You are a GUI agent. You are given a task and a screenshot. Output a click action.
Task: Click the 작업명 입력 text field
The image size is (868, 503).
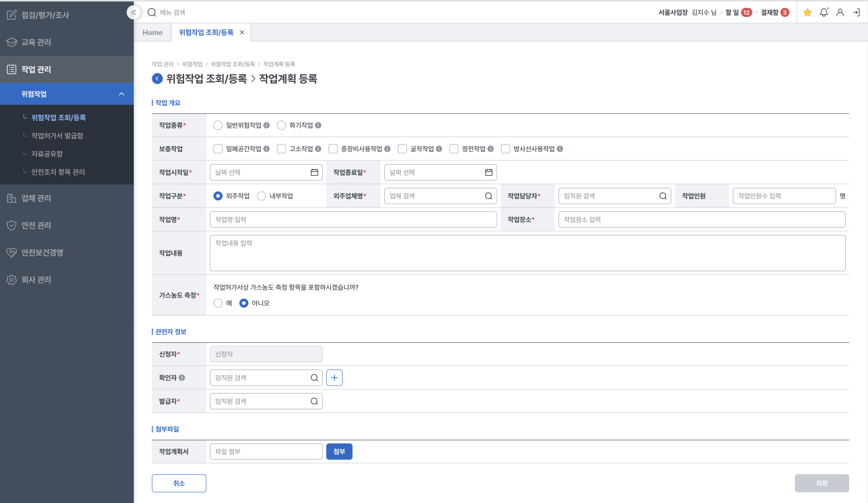(x=353, y=219)
